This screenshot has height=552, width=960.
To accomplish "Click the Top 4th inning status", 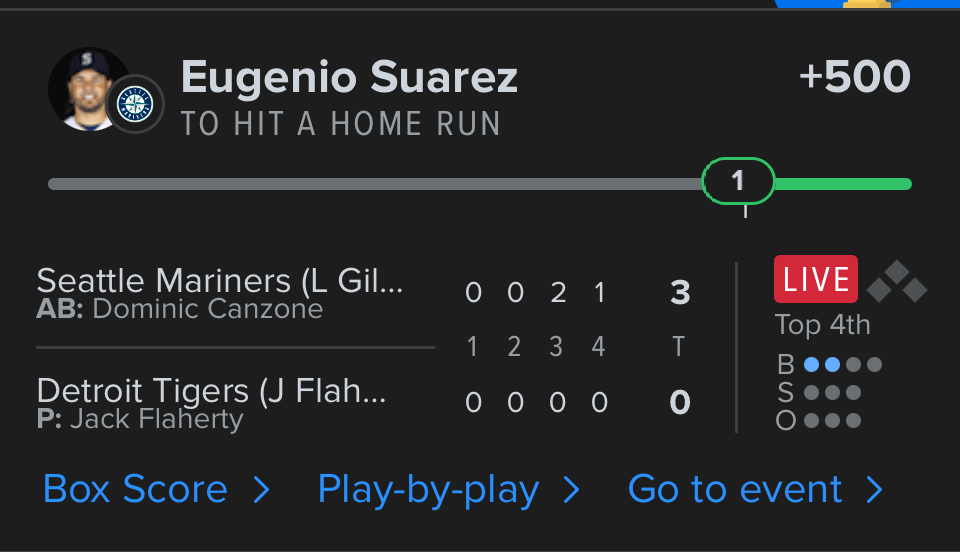I will 823,325.
